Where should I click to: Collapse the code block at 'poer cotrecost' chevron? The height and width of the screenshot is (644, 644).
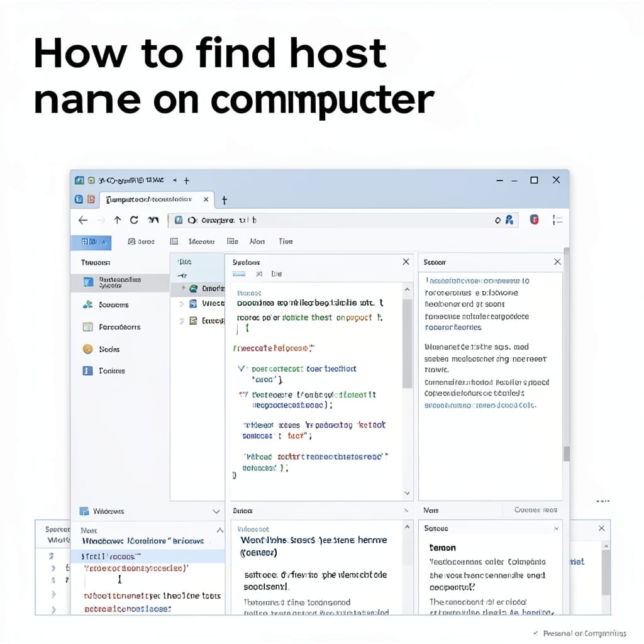[x=241, y=369]
